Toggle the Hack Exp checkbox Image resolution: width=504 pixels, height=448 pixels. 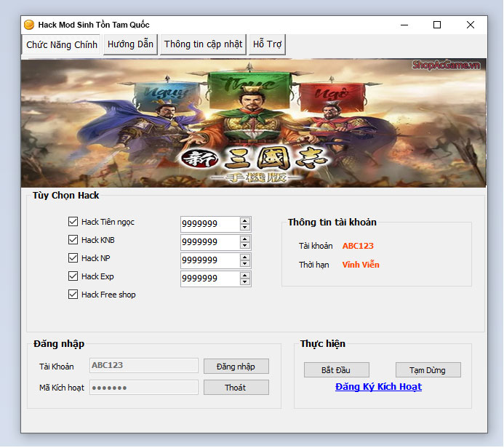tap(73, 276)
